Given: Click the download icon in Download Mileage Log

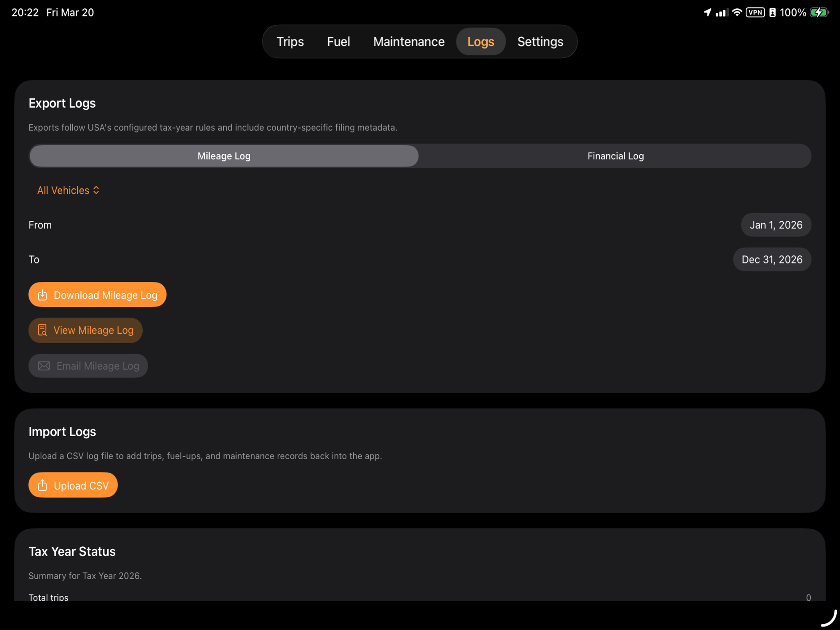Looking at the screenshot, I should tap(42, 295).
